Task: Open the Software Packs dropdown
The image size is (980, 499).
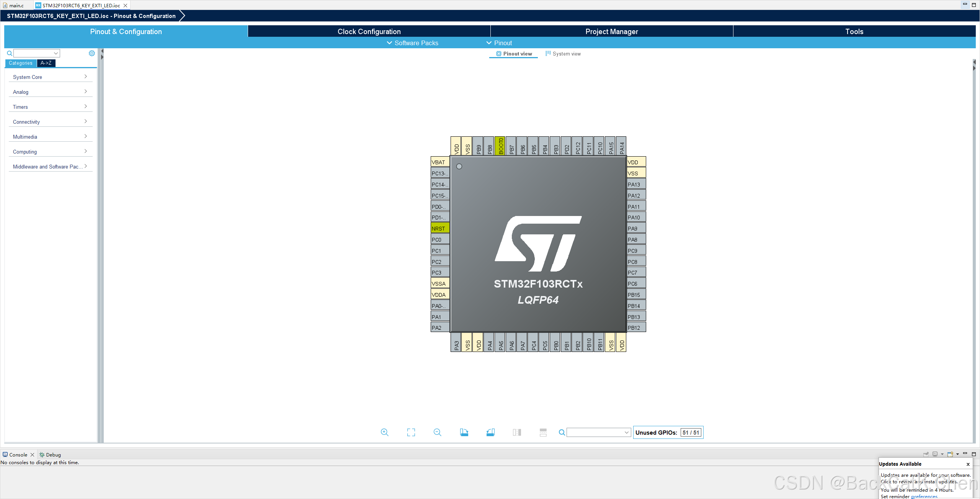Action: [x=413, y=43]
